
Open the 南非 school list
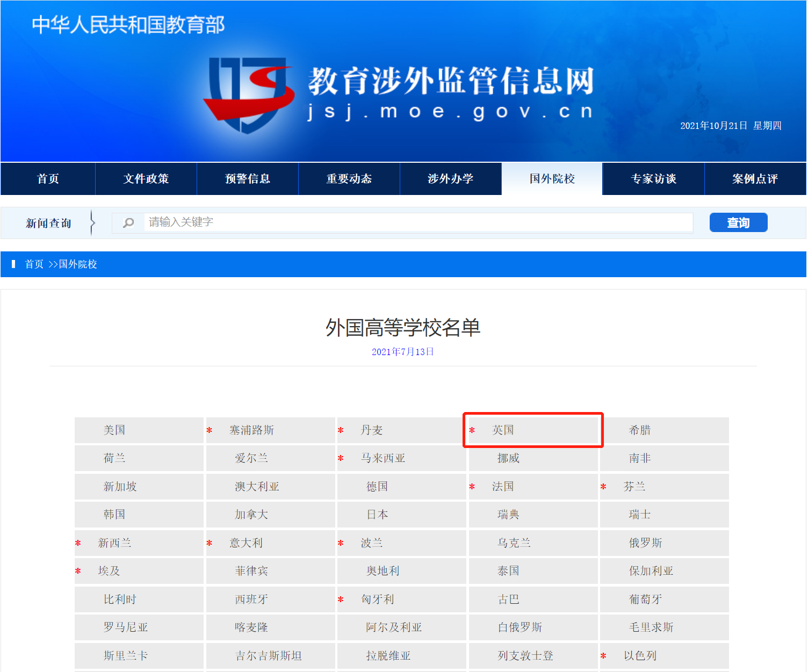point(640,458)
